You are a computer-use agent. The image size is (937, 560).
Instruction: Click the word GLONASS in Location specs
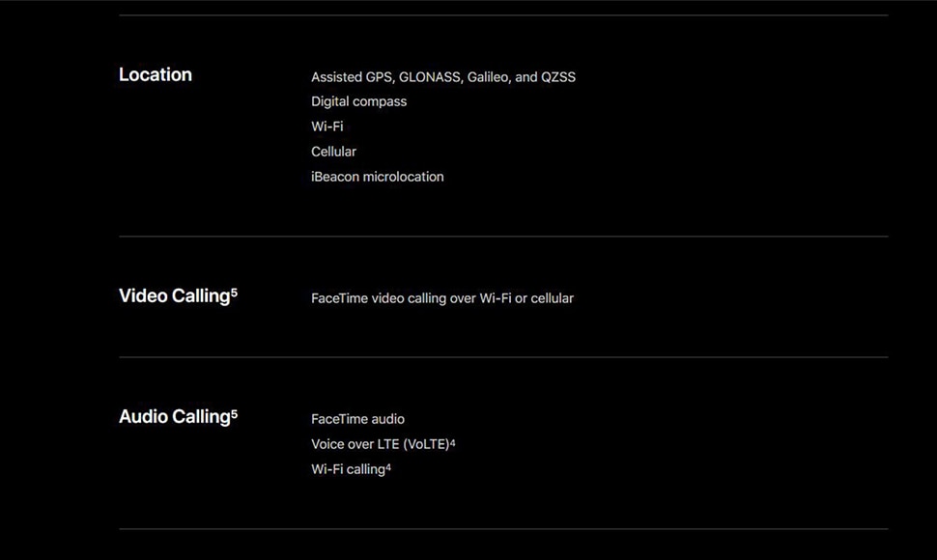coord(430,77)
